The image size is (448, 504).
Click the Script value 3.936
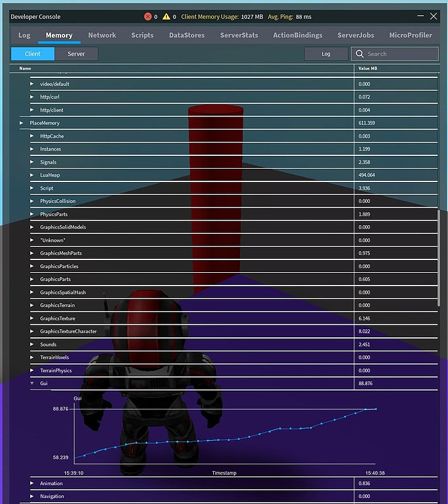pos(365,188)
